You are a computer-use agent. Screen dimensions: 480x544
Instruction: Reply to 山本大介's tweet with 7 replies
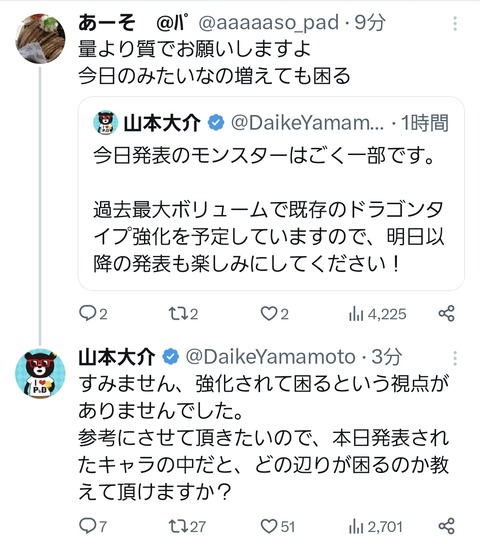(93, 526)
